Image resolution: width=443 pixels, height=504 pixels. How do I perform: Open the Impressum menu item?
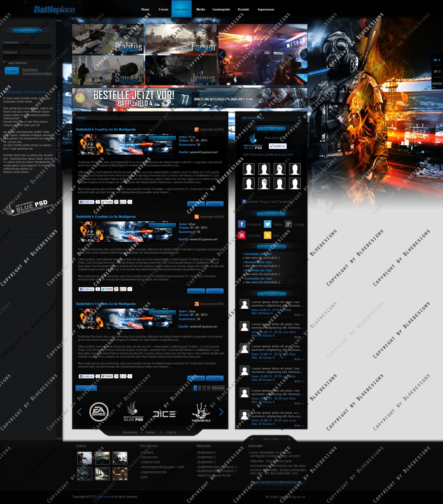point(266,9)
